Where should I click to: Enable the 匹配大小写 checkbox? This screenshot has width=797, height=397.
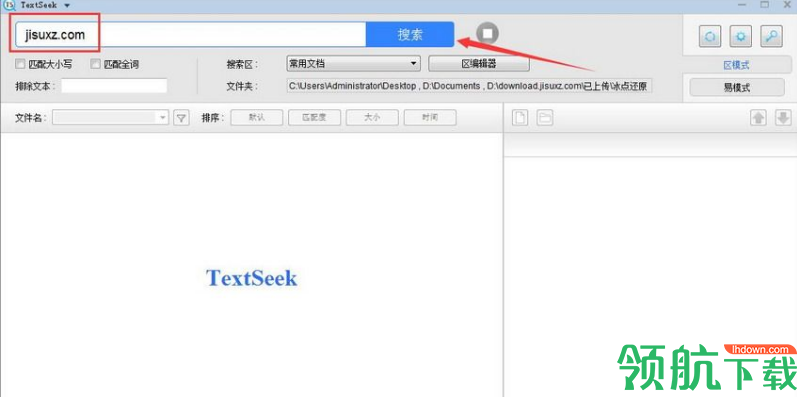coord(20,64)
